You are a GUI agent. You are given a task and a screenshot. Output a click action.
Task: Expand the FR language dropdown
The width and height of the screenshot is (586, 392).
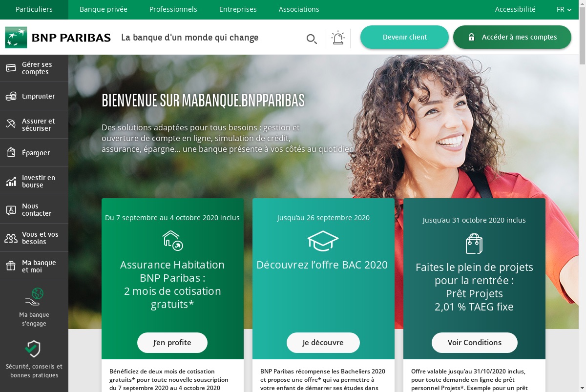pyautogui.click(x=564, y=9)
